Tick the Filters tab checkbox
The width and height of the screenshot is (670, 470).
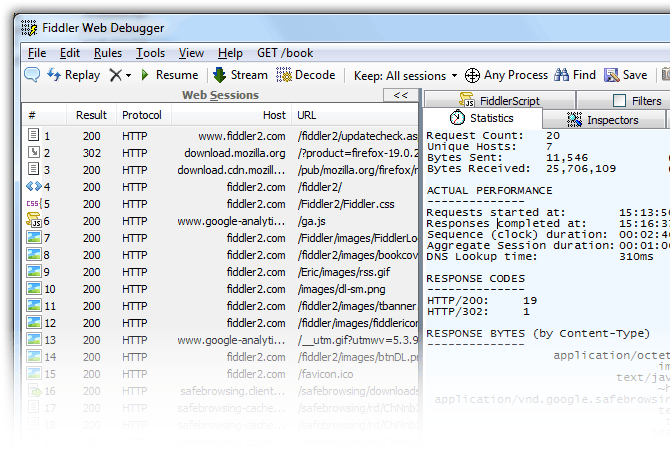click(619, 101)
